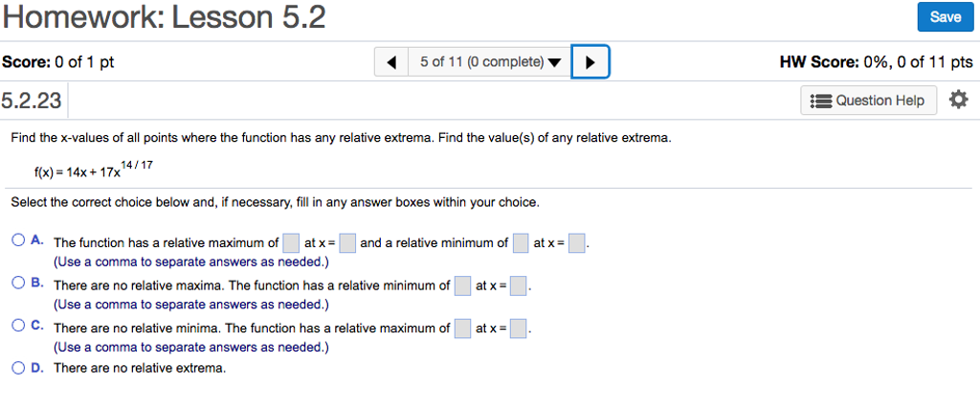
Task: Click x-value box in choice B
Action: 518,285
